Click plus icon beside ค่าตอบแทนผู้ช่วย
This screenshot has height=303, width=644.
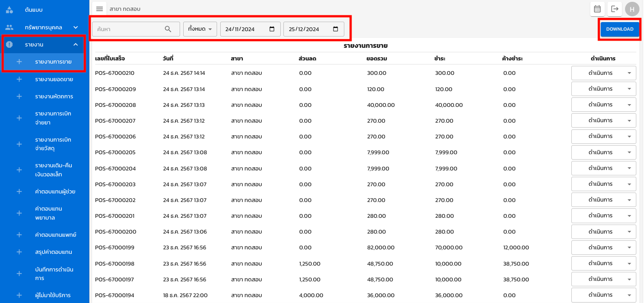[x=19, y=192]
